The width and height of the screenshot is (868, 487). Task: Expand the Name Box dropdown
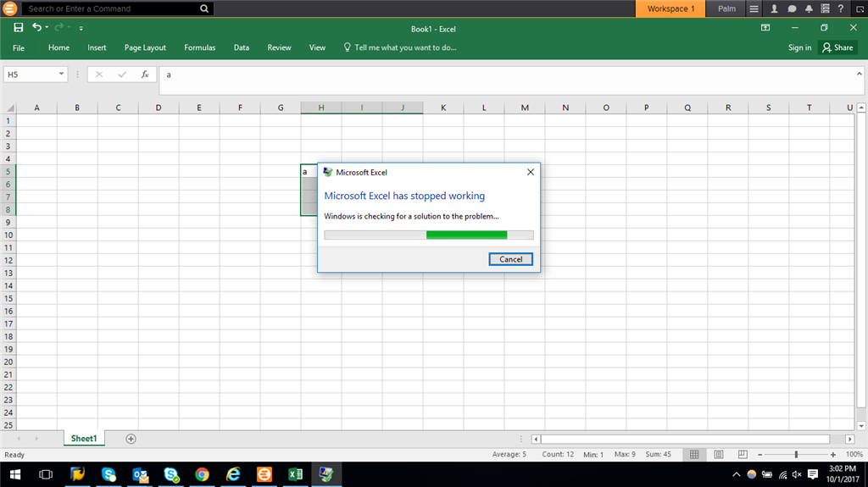pos(61,75)
